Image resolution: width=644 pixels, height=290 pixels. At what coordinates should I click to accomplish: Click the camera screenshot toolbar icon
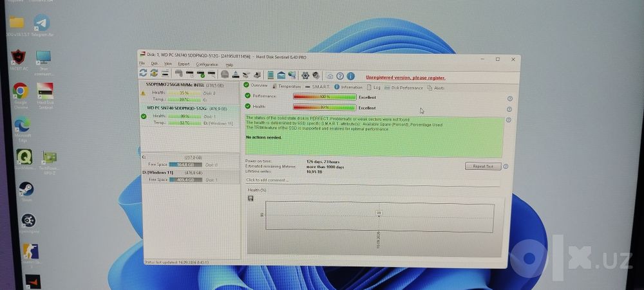pyautogui.click(x=329, y=77)
